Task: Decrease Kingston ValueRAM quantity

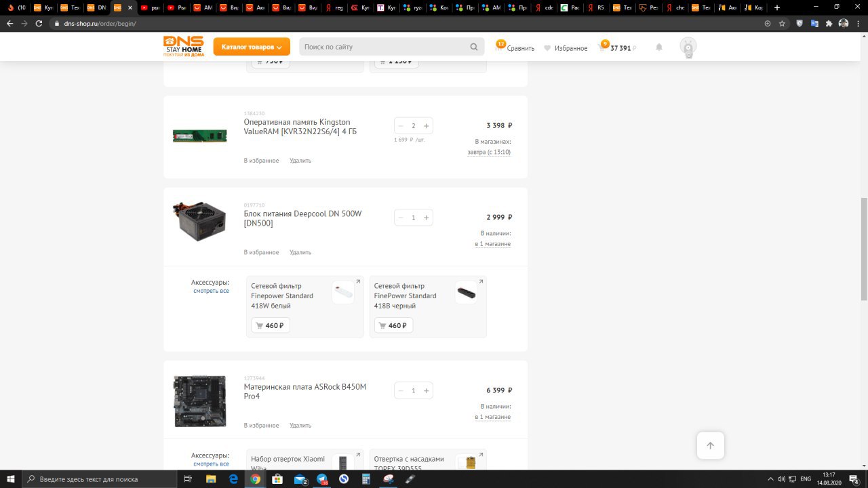Action: click(401, 125)
